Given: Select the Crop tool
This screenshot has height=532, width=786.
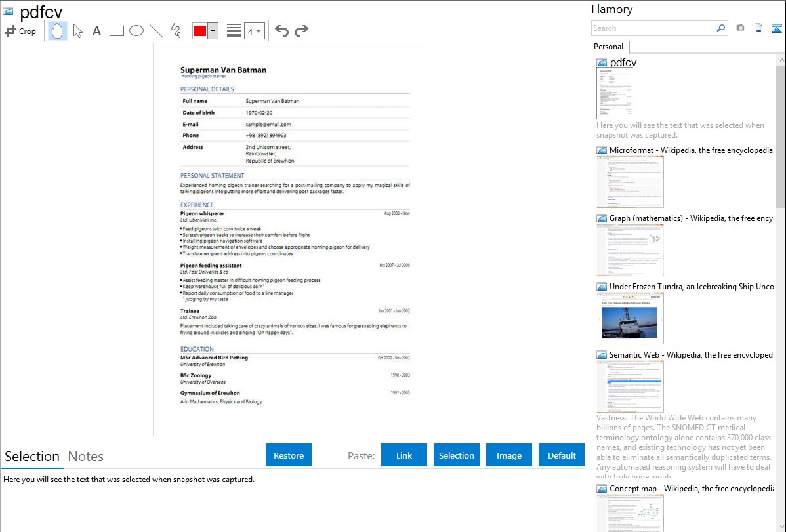Looking at the screenshot, I should click(x=20, y=31).
